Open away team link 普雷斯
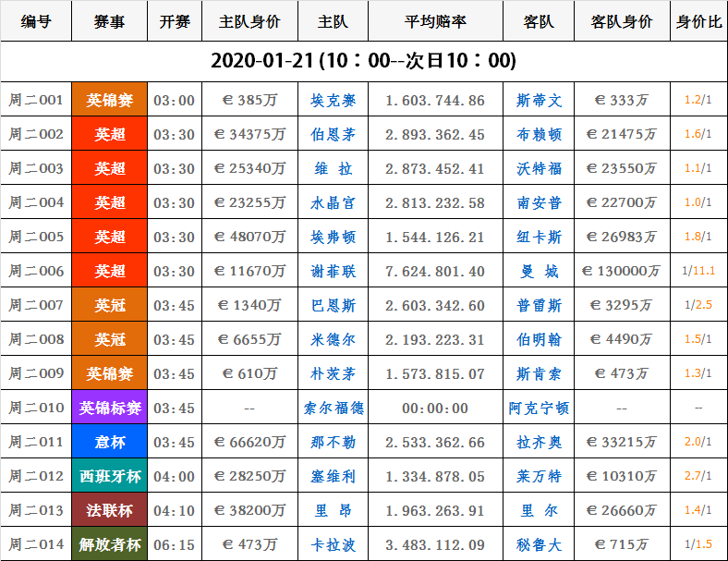This screenshot has width=728, height=561. [539, 305]
